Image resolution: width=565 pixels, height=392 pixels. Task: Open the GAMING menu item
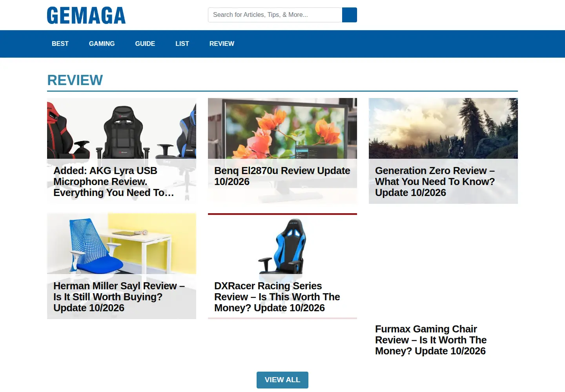102,44
